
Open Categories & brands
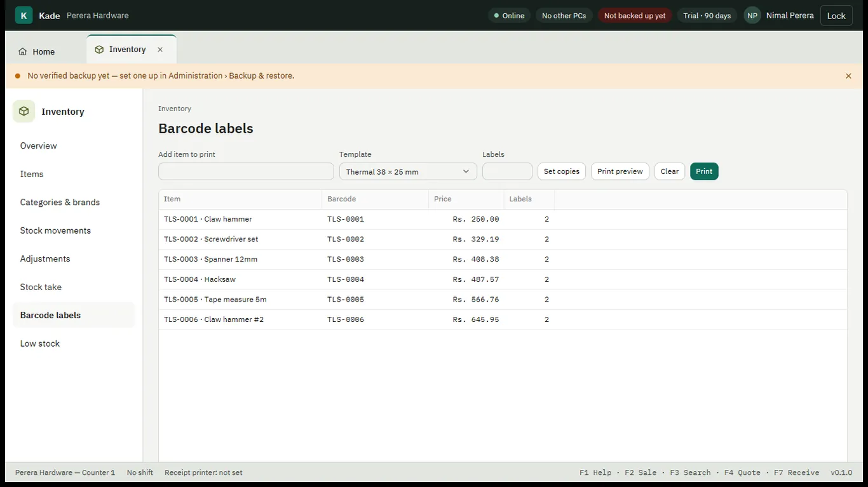[74, 203]
